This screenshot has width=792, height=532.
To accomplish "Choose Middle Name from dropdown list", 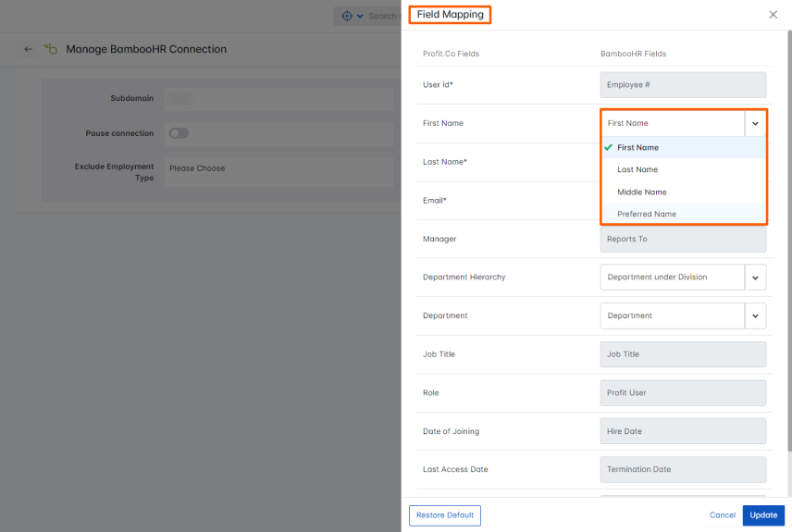I will click(x=684, y=192).
